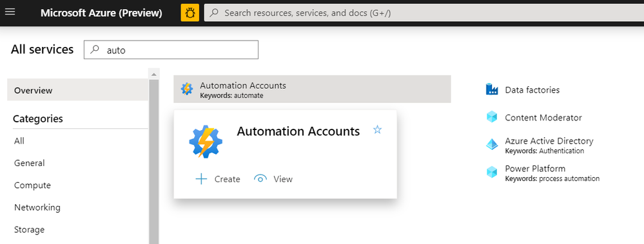
Task: Click the Power Platform cube icon
Action: (492, 172)
